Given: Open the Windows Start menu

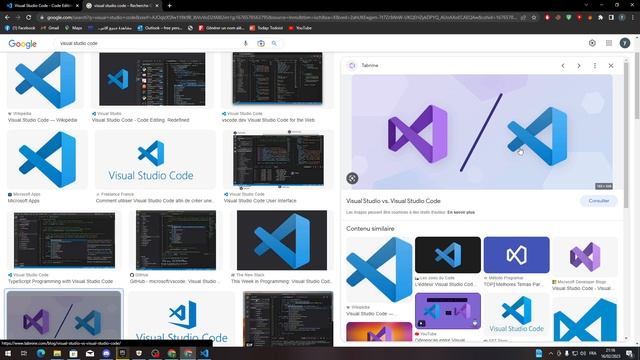Looking at the screenshot, I should click(x=8, y=353).
